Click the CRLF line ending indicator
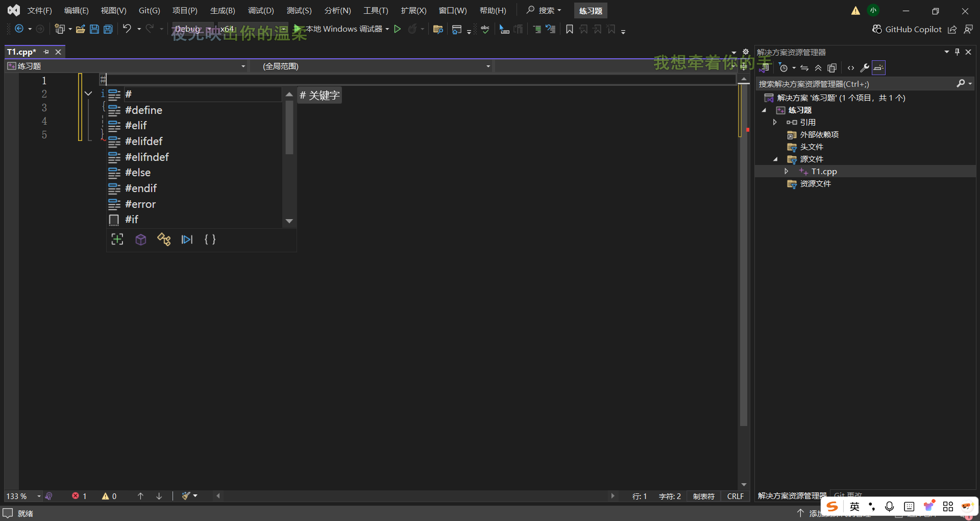Image resolution: width=980 pixels, height=521 pixels. pos(736,496)
